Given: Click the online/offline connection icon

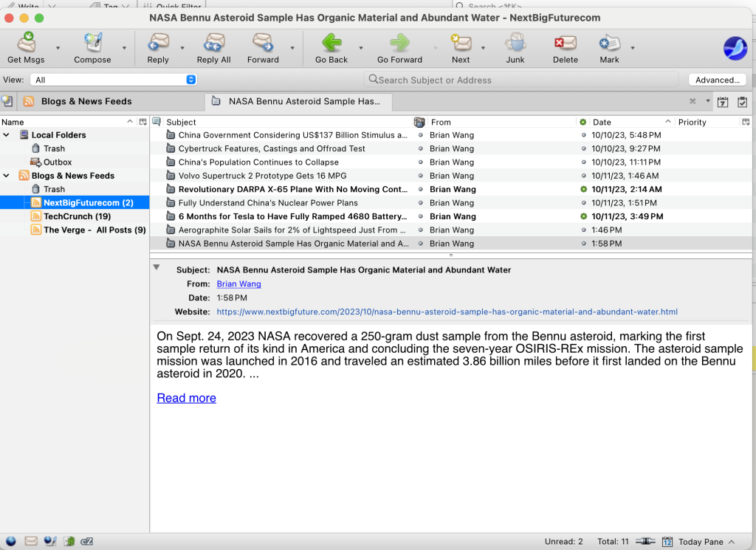Looking at the screenshot, I should click(x=645, y=541).
